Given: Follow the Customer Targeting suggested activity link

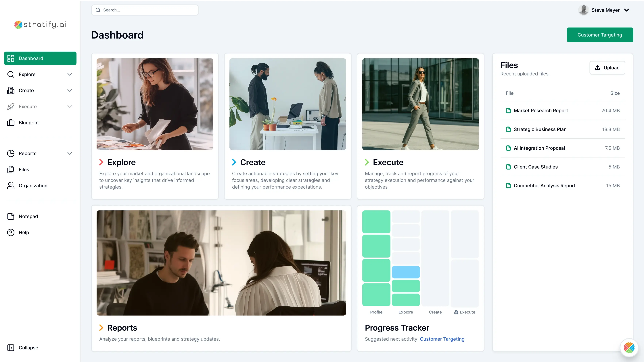Looking at the screenshot, I should coord(442,339).
